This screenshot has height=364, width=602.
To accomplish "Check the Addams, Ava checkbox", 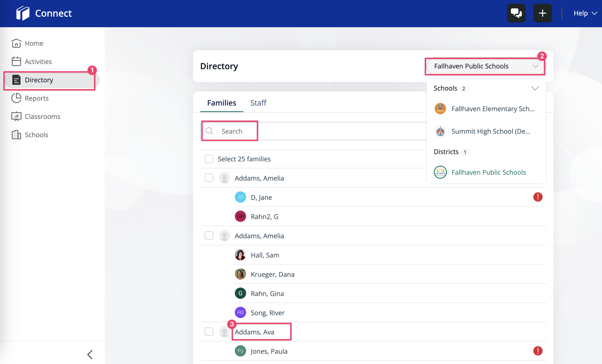I will 209,332.
